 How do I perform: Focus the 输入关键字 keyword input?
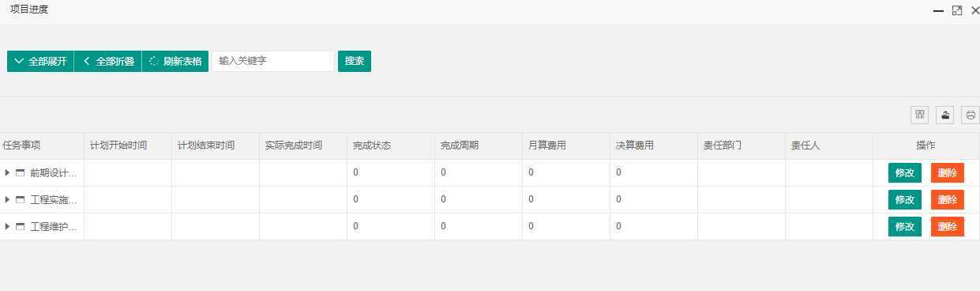(x=273, y=61)
